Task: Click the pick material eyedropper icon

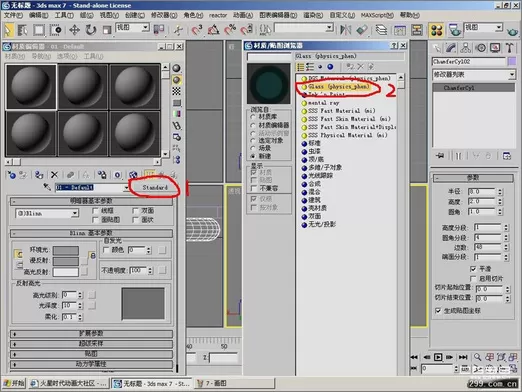Action: click(47, 187)
